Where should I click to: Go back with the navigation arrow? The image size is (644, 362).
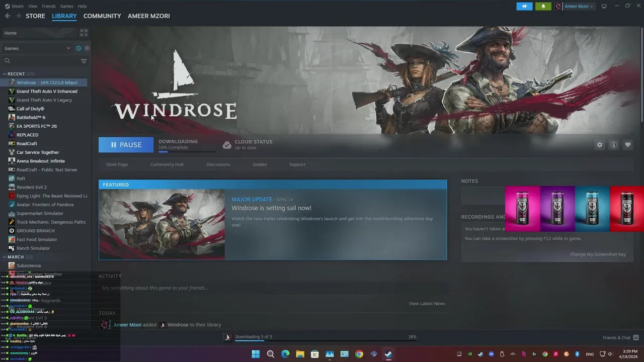coord(8,16)
